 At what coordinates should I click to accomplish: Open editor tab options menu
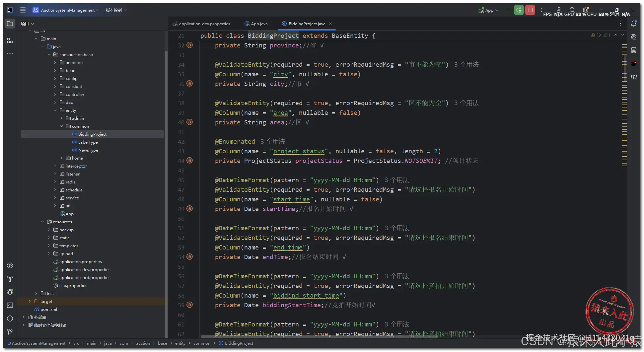point(620,24)
